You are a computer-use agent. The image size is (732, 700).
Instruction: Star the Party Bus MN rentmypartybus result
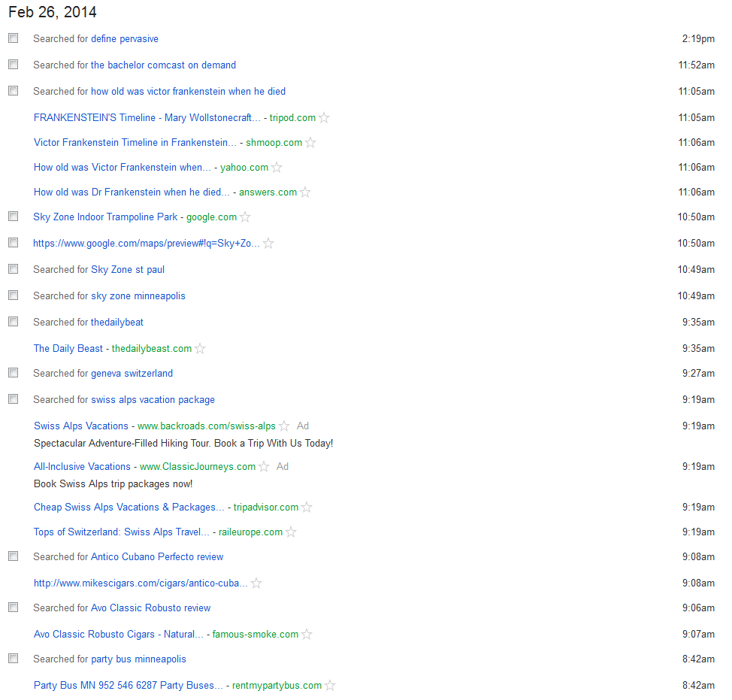point(331,685)
